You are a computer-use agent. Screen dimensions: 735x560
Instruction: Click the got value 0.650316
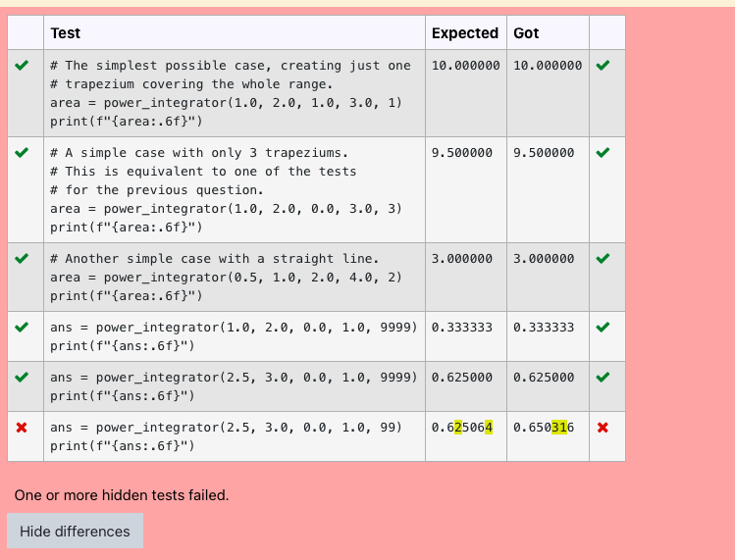click(x=544, y=428)
